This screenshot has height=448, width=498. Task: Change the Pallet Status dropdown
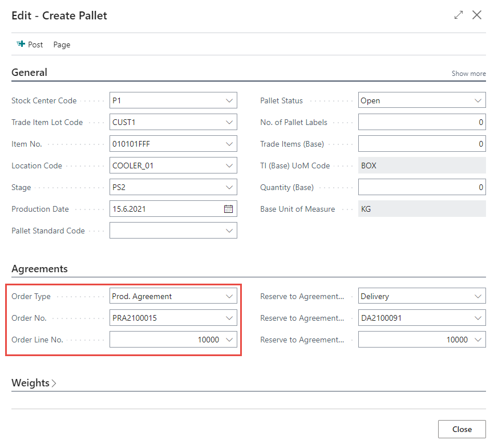pos(477,100)
